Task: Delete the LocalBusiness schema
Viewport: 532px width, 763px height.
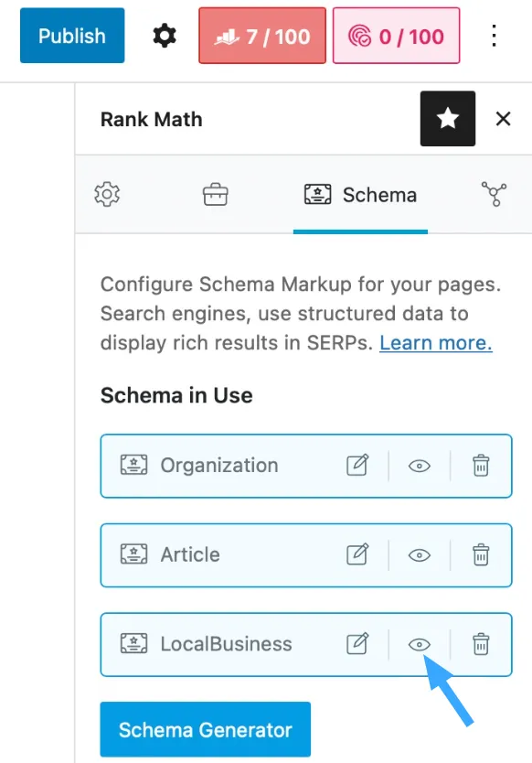Action: [481, 644]
